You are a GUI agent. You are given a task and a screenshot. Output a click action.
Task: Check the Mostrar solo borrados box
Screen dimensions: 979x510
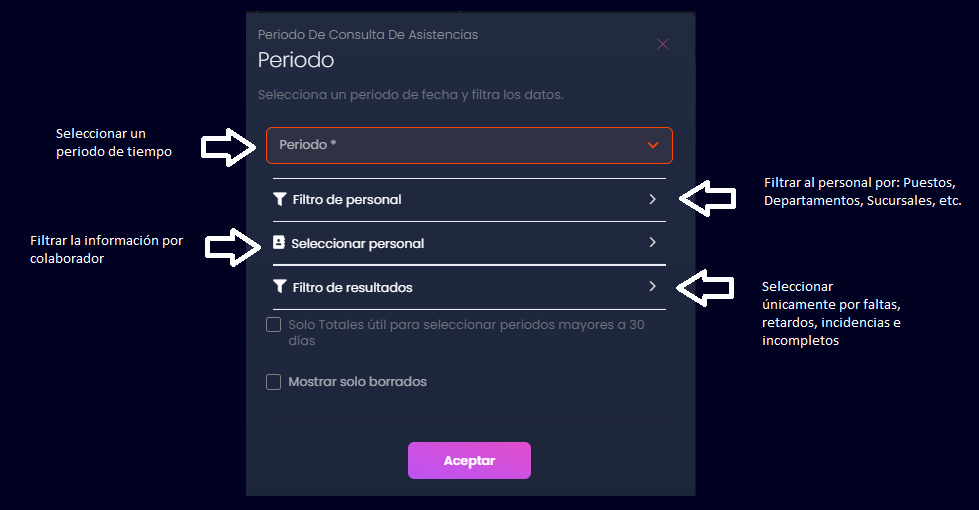[x=274, y=382]
